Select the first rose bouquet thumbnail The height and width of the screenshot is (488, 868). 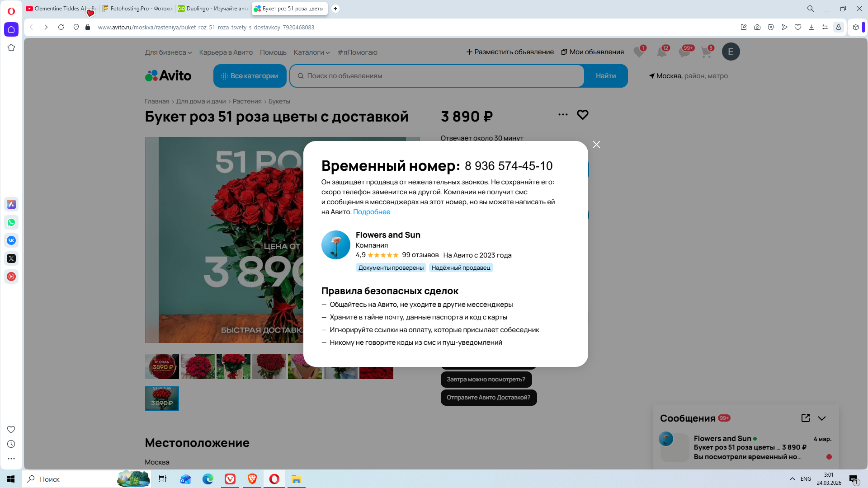tap(162, 366)
